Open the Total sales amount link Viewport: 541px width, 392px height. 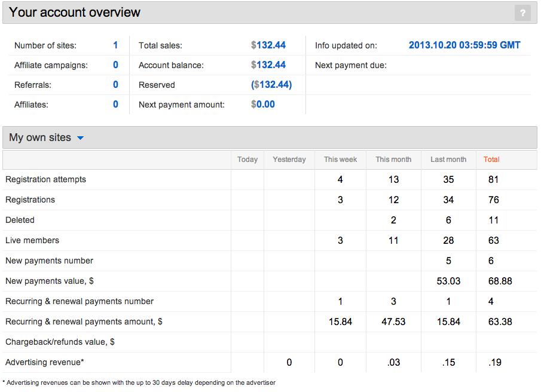pos(268,45)
